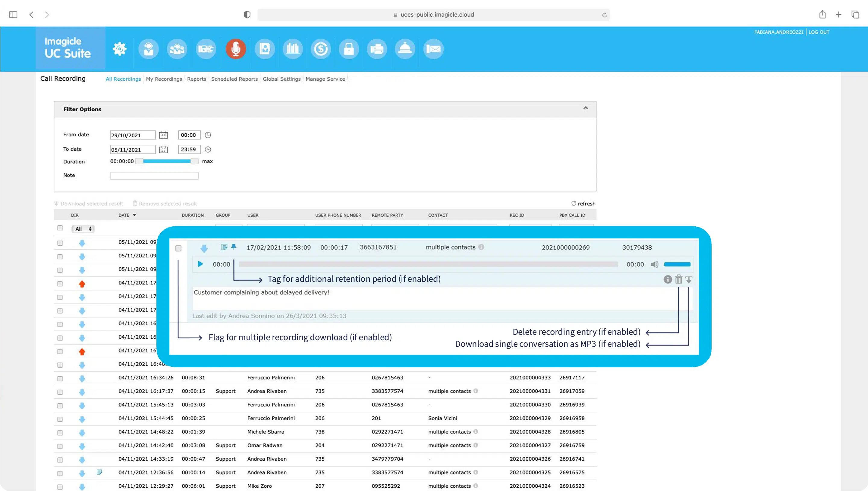Open the printer fax module icon
Screen dimensions: 868x494
[377, 49]
